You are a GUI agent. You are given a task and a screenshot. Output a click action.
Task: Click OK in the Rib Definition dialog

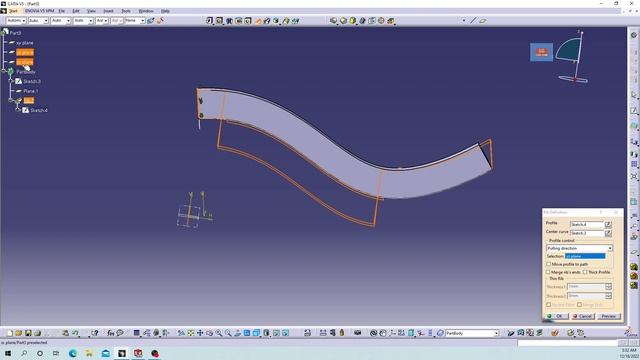[x=557, y=316]
